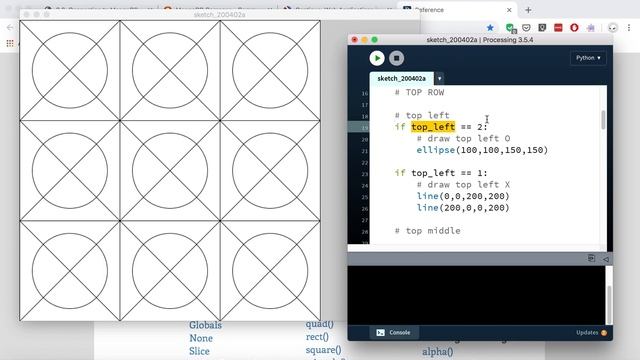Screen dimensions: 640x360
Task: Click line(200,0,0,200) in the editor
Action: tap(463, 208)
